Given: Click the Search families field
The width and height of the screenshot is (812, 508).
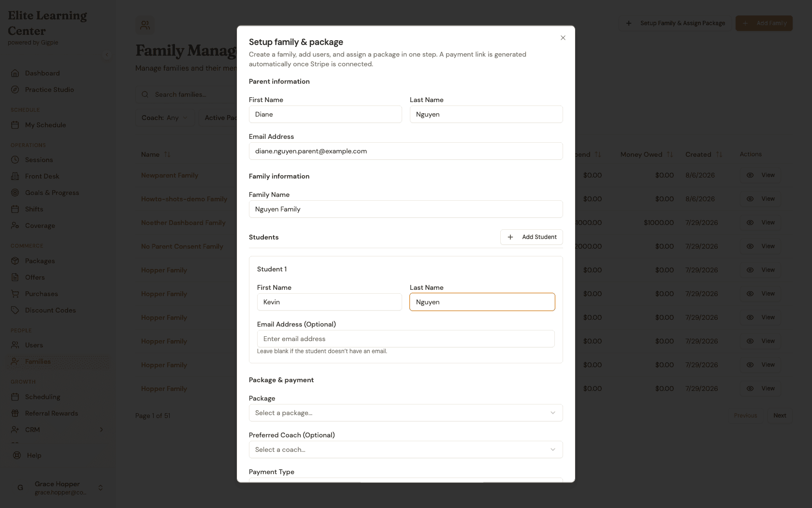Looking at the screenshot, I should pos(186,94).
